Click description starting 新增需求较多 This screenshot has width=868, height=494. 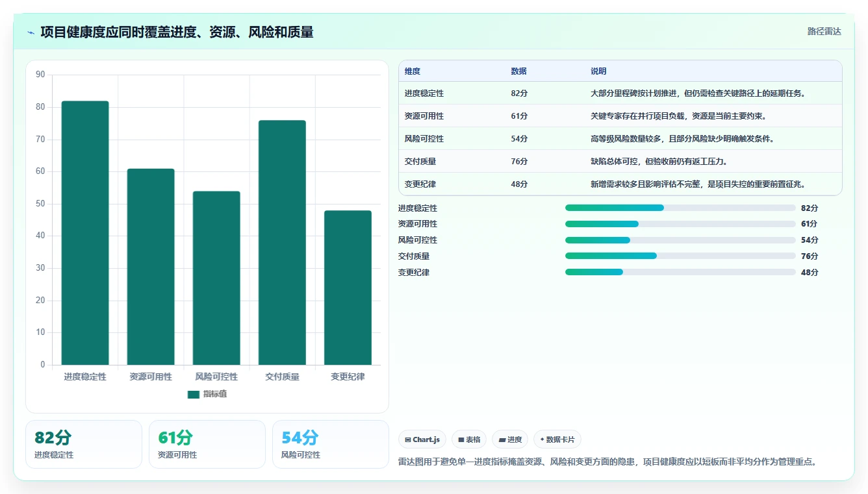coord(698,184)
